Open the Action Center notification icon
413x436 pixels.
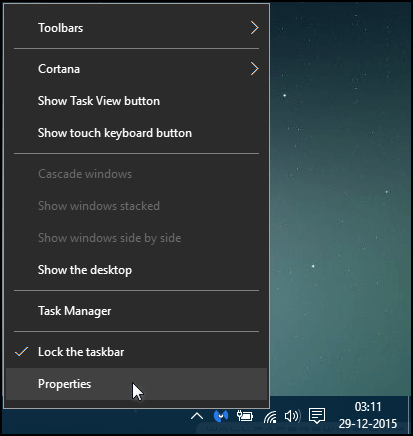317,416
